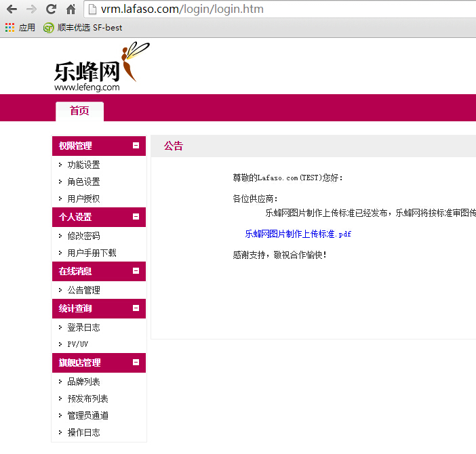Collapse the 个人设置 section

(136, 217)
